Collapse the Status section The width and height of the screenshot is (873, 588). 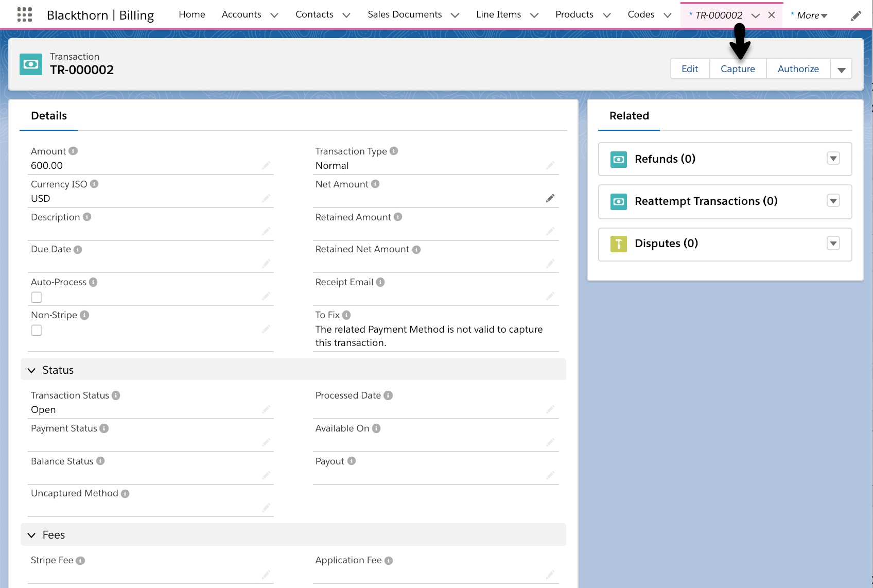[x=31, y=370]
